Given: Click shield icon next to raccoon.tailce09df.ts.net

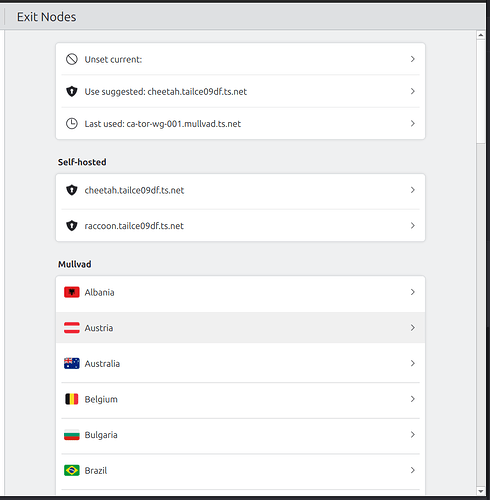Looking at the screenshot, I should point(72,226).
